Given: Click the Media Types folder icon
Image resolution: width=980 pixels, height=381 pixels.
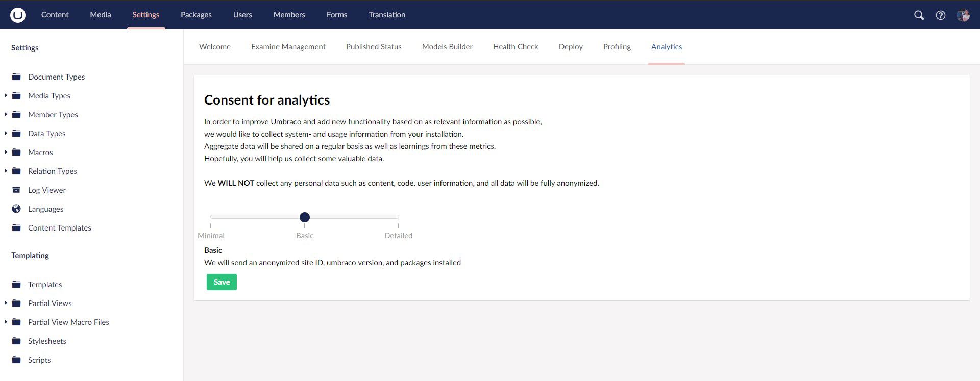Looking at the screenshot, I should tap(16, 96).
